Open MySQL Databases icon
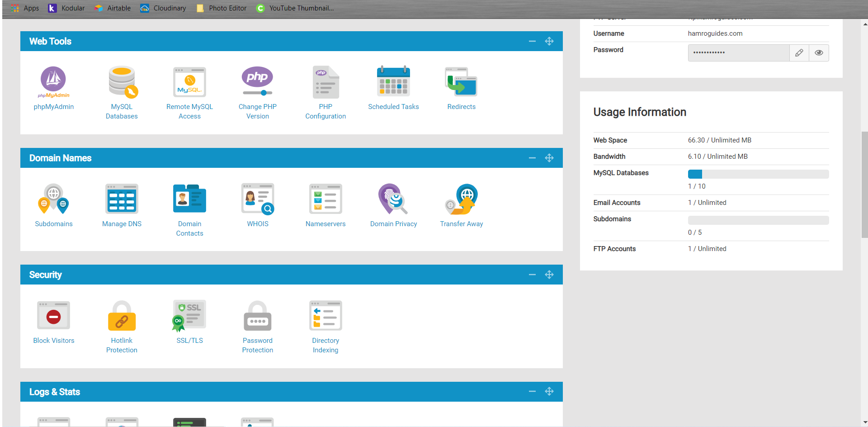 coord(122,81)
